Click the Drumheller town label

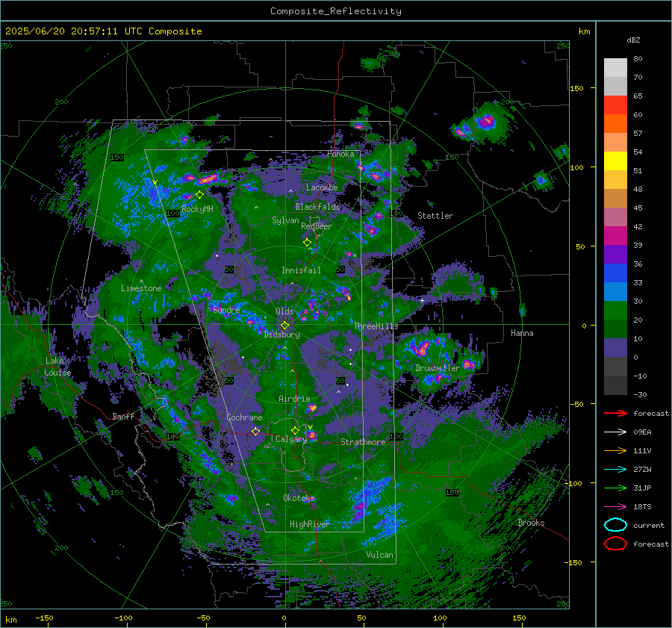coord(438,368)
